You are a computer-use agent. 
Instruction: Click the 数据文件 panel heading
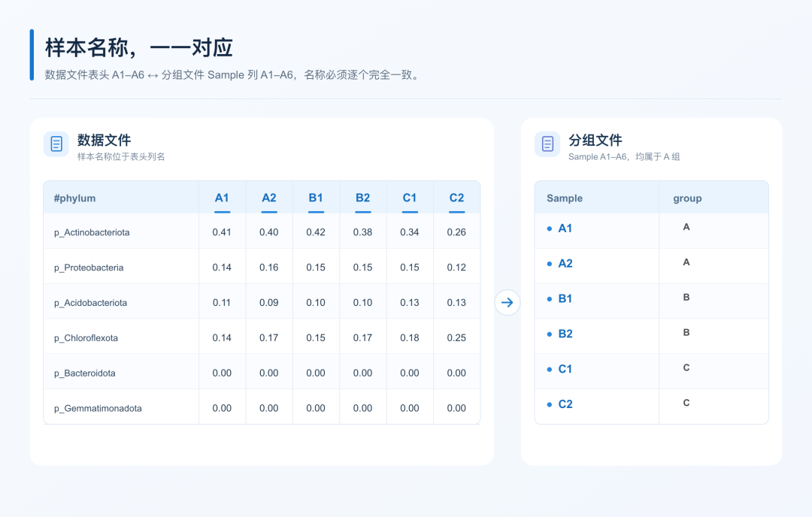(104, 141)
